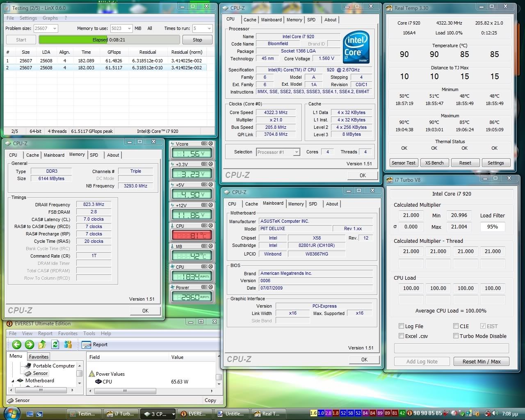Open Memory to use dropdown in LinX
525x420 pixels.
tap(129, 28)
